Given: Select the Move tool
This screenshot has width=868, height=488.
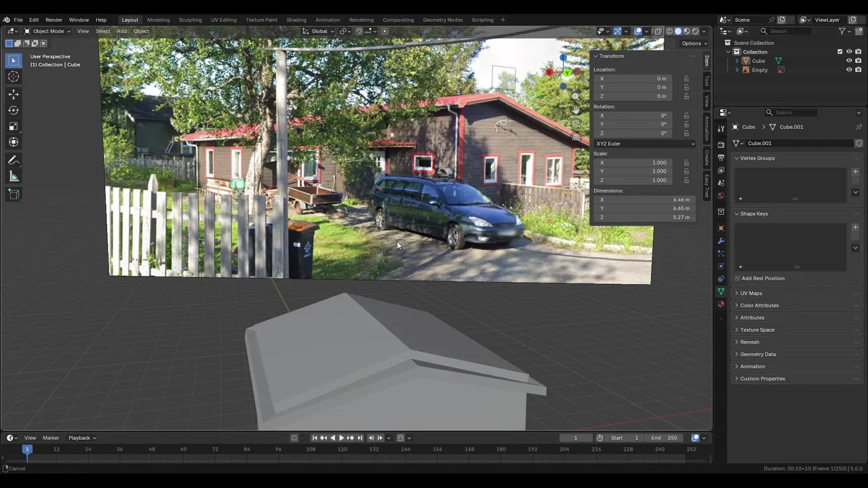Looking at the screenshot, I should (14, 94).
